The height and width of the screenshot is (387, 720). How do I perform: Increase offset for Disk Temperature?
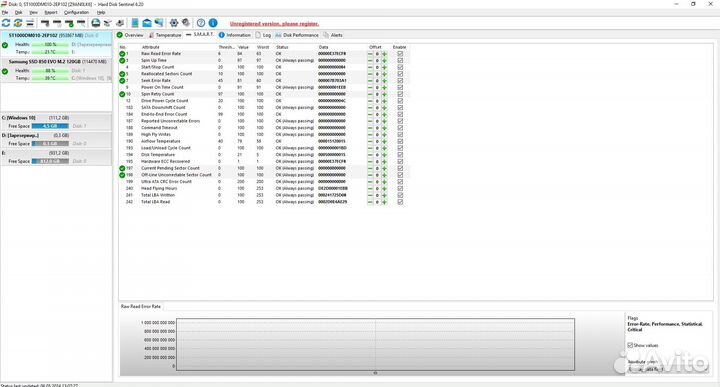pos(384,155)
